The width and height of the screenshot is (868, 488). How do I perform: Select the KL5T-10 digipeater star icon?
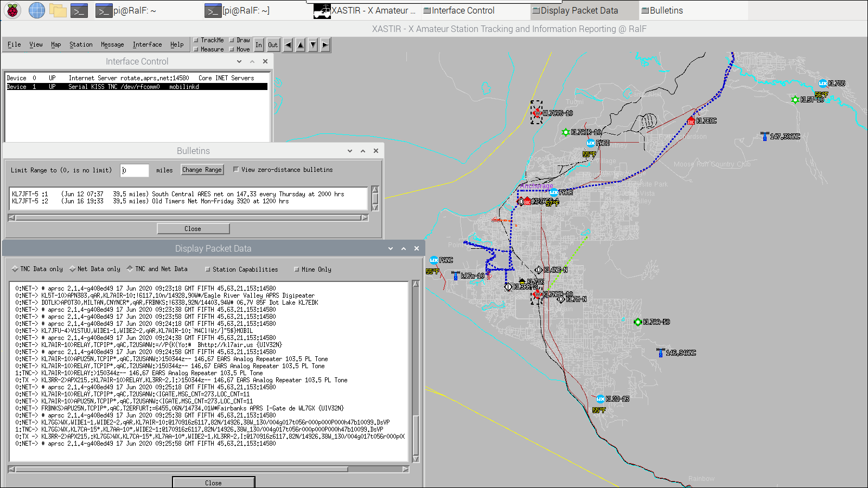[x=795, y=100]
